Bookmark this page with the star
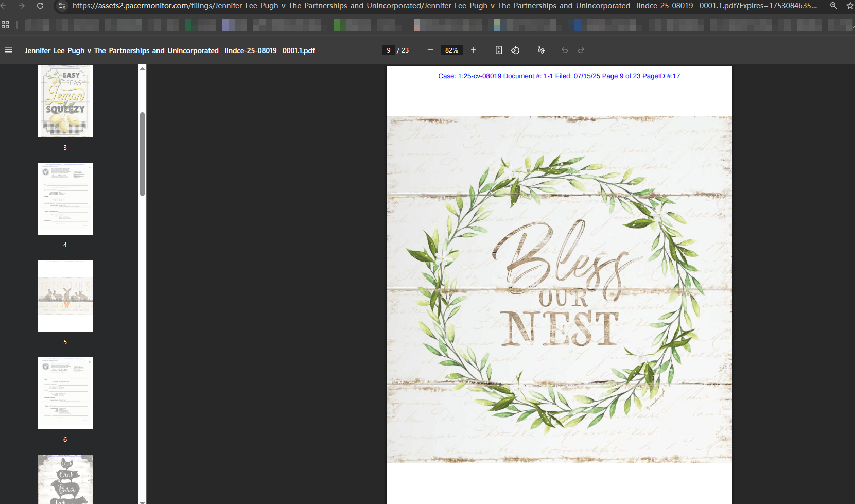This screenshot has height=504, width=855. (850, 6)
